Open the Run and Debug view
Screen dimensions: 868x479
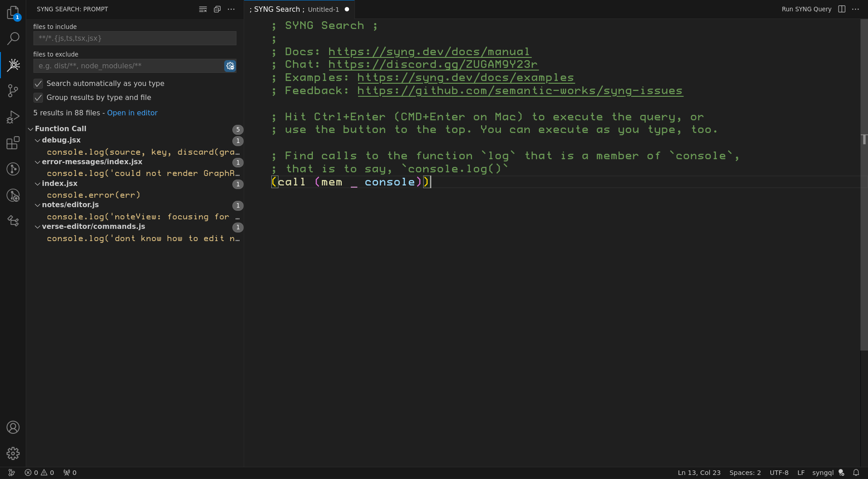tap(13, 117)
